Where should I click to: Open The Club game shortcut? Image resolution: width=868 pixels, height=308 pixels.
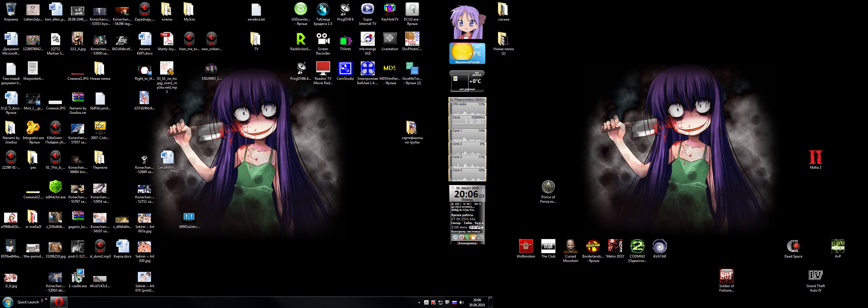coord(548,249)
